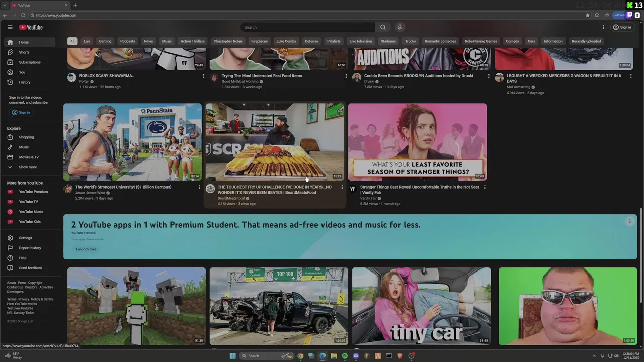
Task: Select the Christopher Nolan chip
Action: click(228, 41)
